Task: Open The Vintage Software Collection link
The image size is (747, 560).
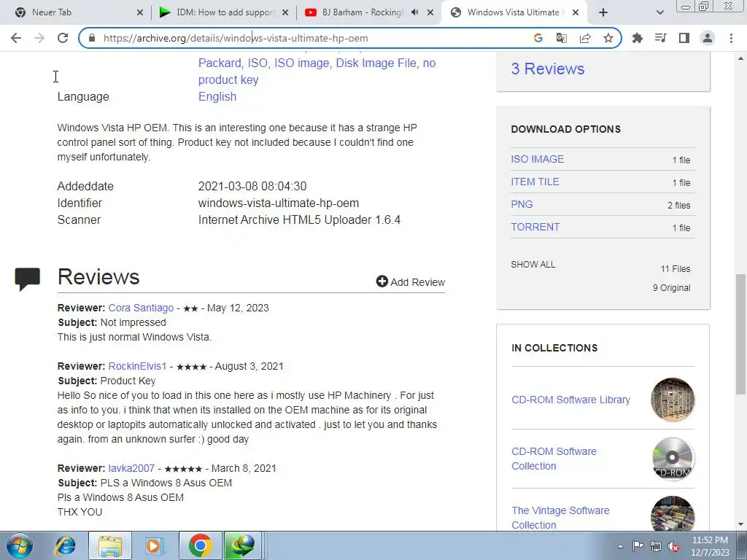Action: coord(560,518)
